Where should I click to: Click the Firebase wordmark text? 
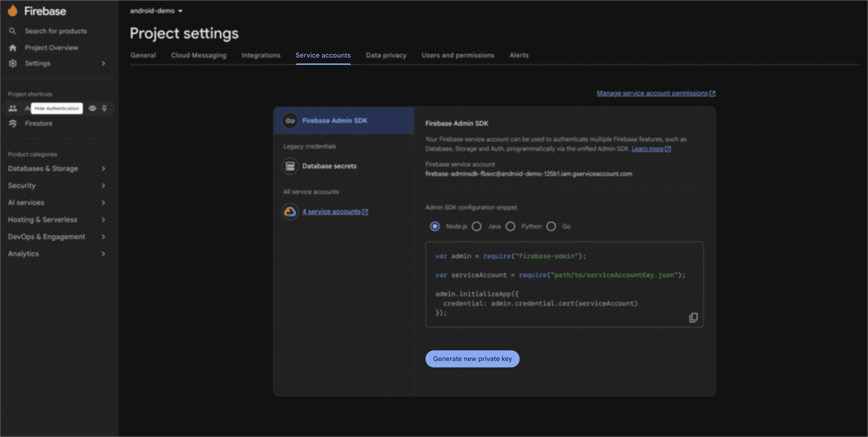point(45,11)
